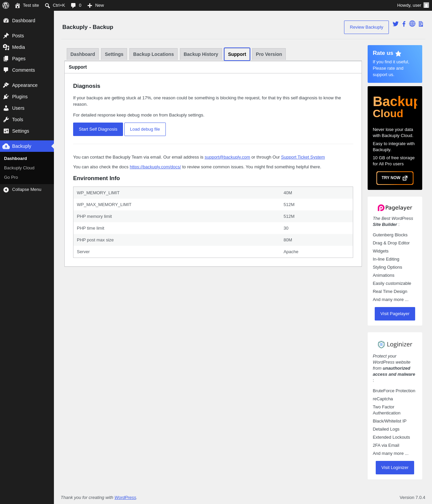
Task: Switch to the Dashboard tab
Action: pyautogui.click(x=83, y=54)
